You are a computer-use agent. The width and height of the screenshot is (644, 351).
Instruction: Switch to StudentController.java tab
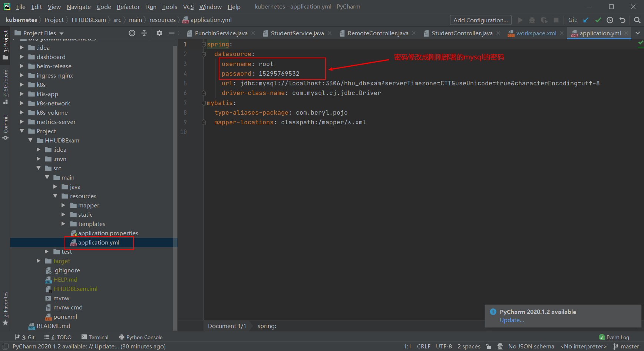click(462, 33)
